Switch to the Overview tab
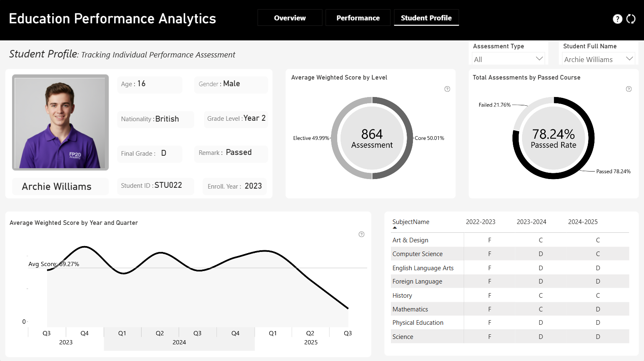This screenshot has height=361, width=644. pos(290,18)
